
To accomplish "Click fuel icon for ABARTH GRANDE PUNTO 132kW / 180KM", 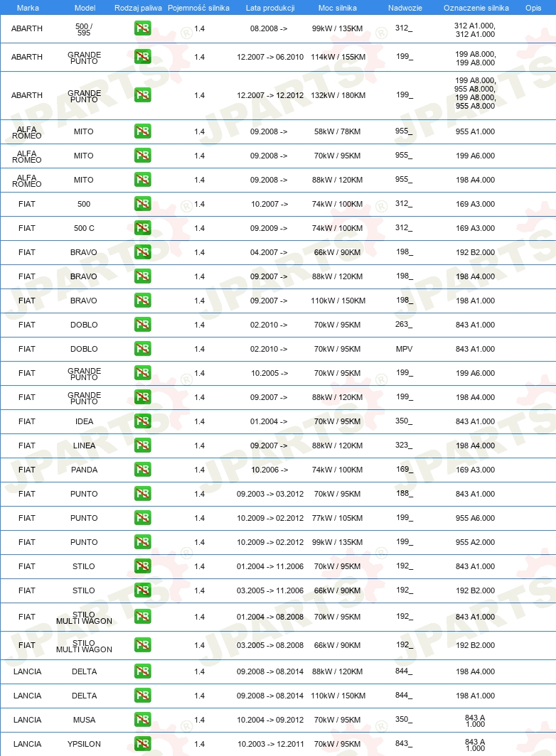I will click(142, 95).
